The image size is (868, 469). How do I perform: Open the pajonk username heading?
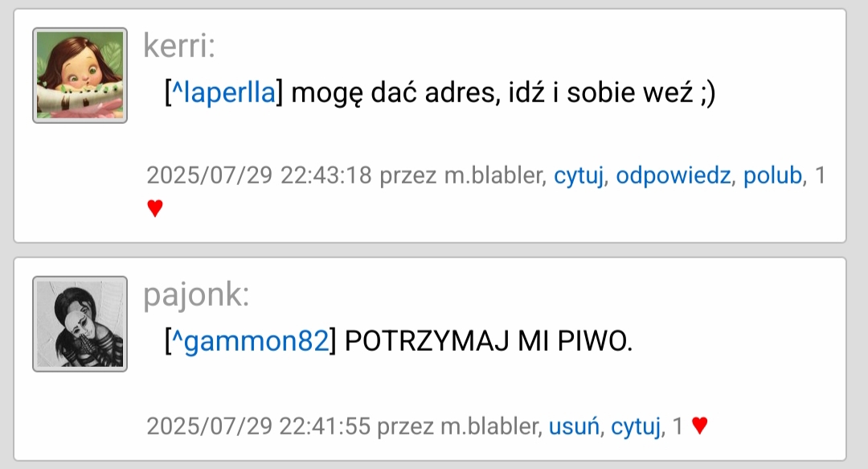tap(197, 295)
